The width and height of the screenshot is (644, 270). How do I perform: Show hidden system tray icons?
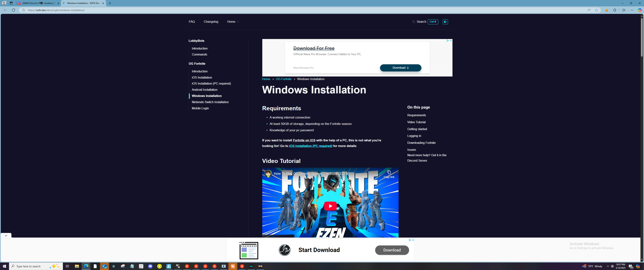click(608, 266)
